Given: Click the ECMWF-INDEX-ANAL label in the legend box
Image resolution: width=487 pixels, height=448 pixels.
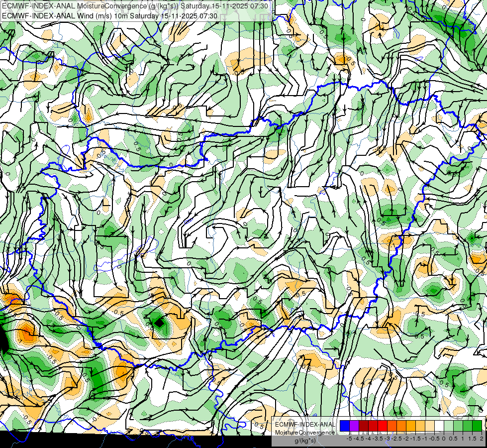Looking at the screenshot, I should point(305,425).
